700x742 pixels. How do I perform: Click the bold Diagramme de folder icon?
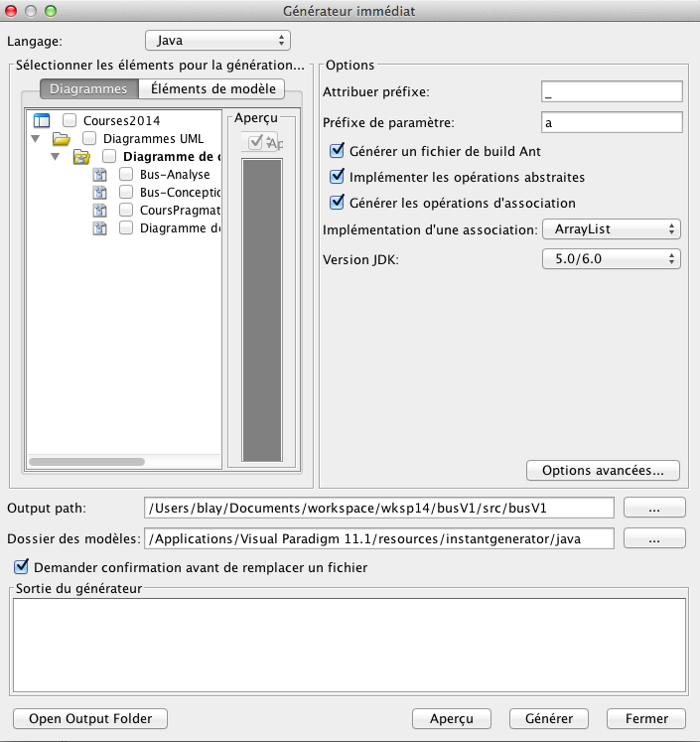(x=81, y=157)
